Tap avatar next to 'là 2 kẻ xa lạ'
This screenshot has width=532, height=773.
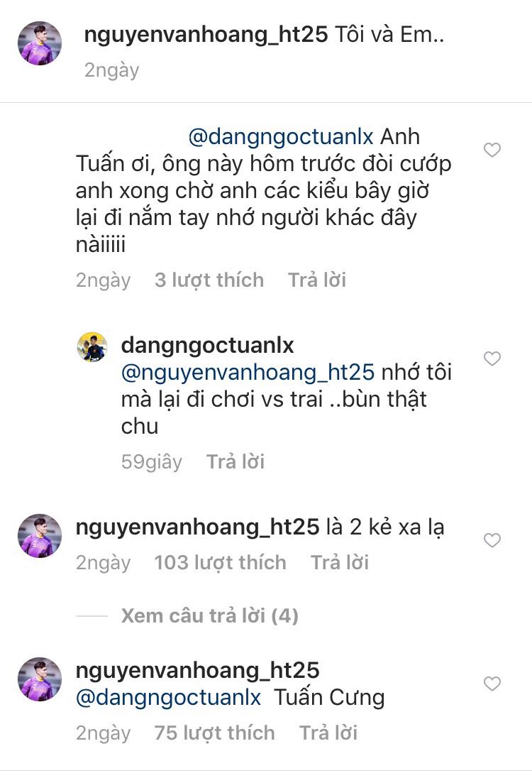[39, 536]
